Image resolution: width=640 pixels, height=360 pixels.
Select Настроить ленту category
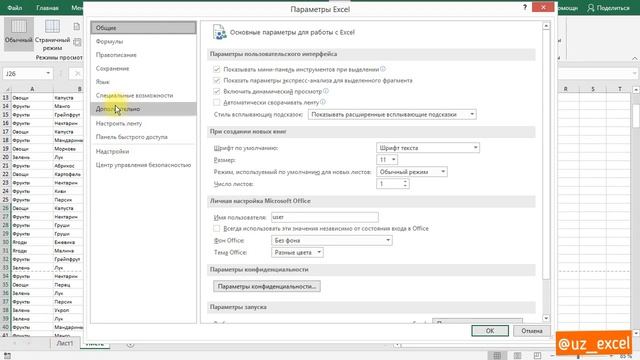coord(143,123)
